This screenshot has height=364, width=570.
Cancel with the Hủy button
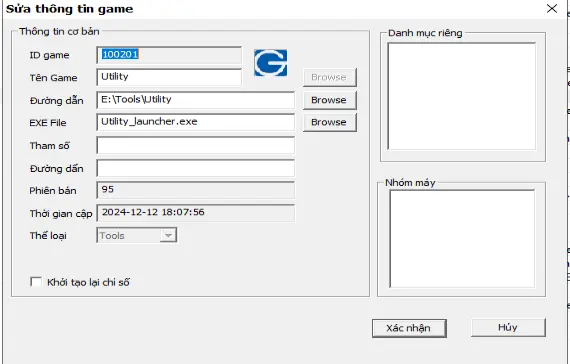click(508, 327)
